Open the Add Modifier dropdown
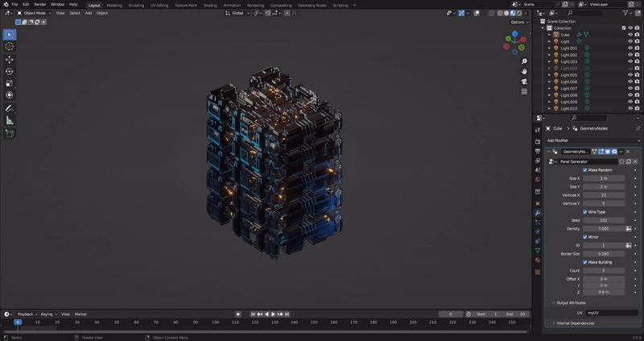644x341 pixels. (x=593, y=141)
